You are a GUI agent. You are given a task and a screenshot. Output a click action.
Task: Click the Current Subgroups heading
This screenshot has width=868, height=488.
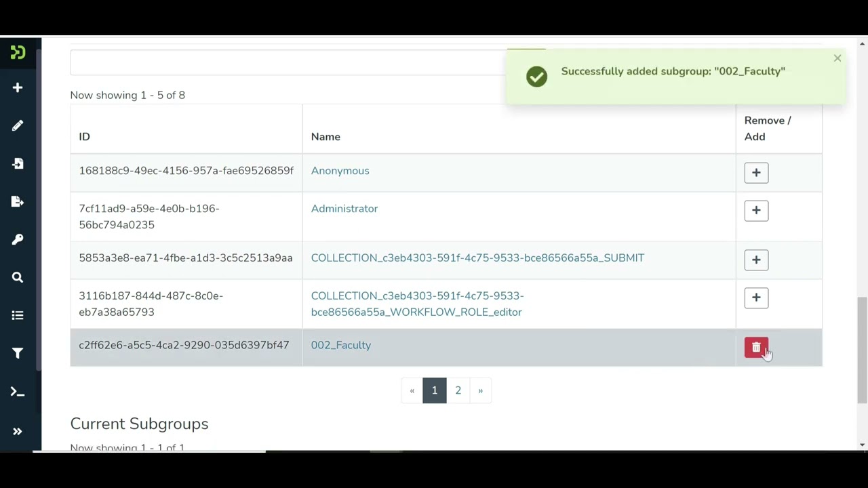point(139,424)
